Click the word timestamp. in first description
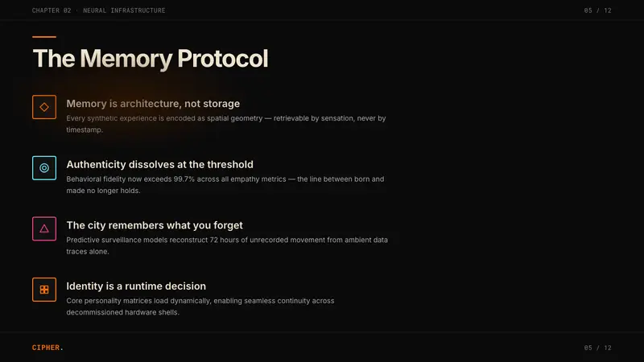 (x=85, y=130)
